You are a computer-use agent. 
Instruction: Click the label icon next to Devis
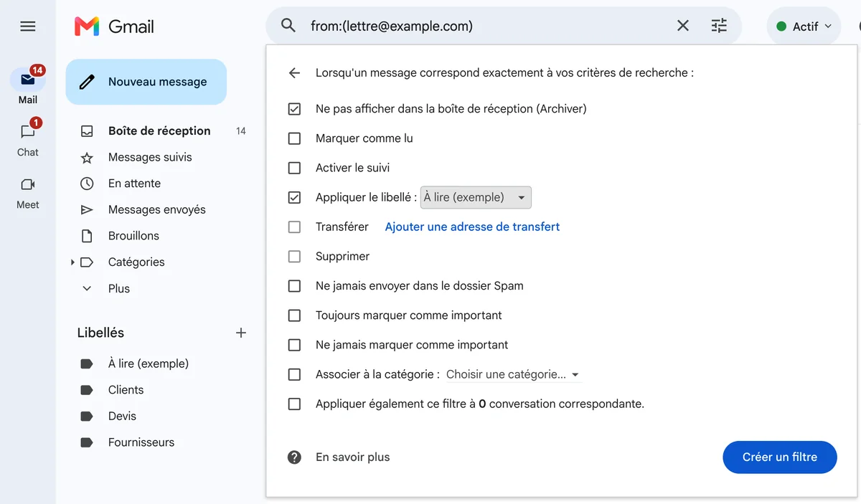click(87, 417)
